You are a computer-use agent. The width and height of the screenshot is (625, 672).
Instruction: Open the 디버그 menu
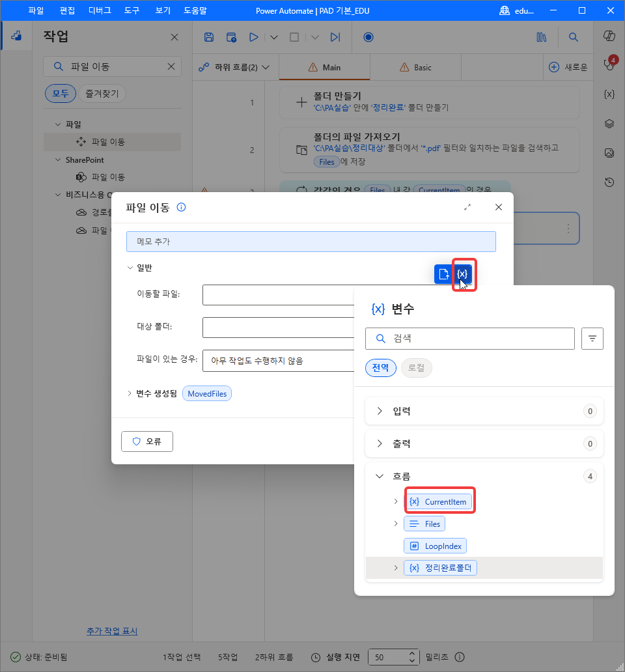100,10
